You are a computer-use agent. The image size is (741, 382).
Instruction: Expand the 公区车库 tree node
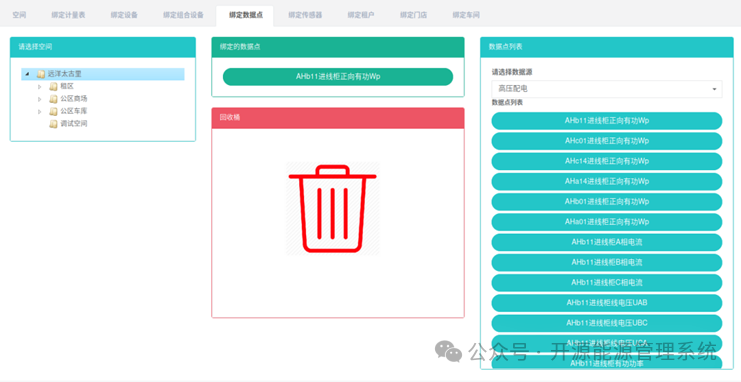point(40,112)
